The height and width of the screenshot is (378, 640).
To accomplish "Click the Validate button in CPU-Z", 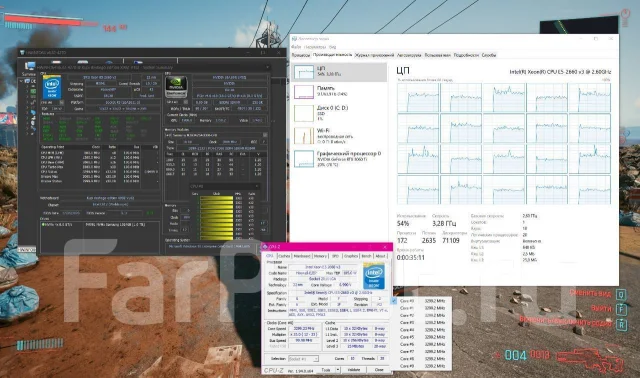I will 354,369.
